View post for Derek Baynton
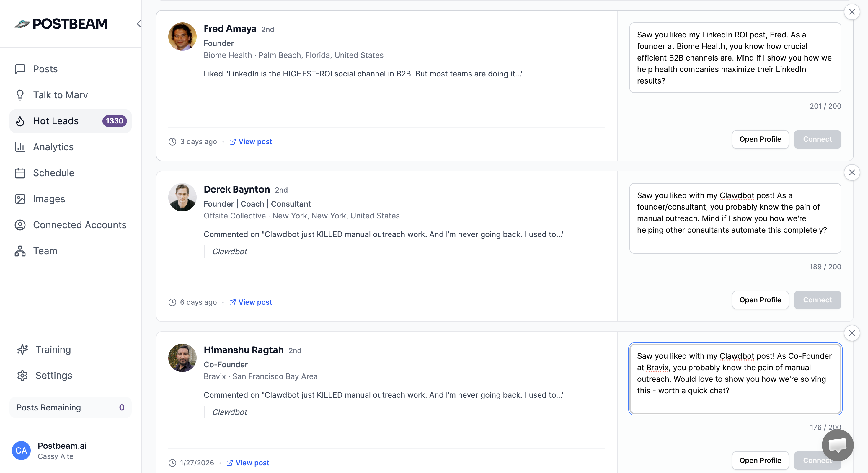The height and width of the screenshot is (473, 868). click(255, 302)
